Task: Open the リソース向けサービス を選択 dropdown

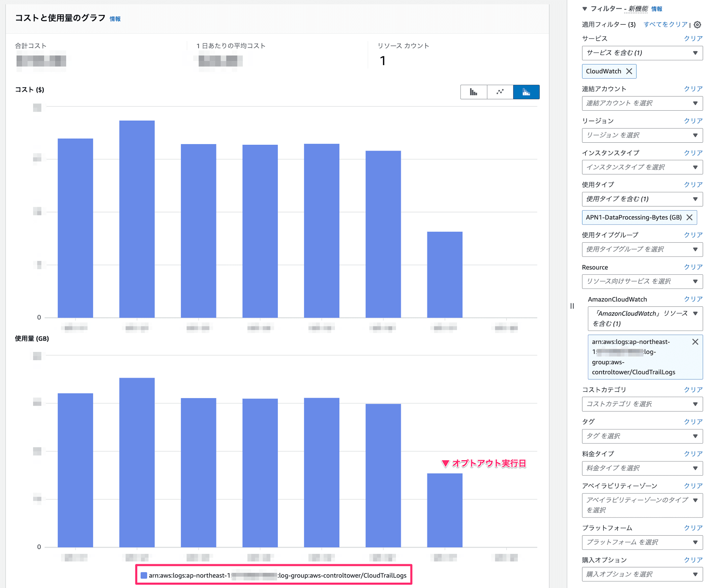Action: (642, 282)
